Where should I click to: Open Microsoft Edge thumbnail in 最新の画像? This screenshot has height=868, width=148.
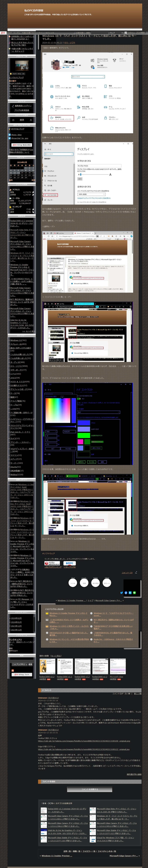pyautogui.click(x=118, y=667)
